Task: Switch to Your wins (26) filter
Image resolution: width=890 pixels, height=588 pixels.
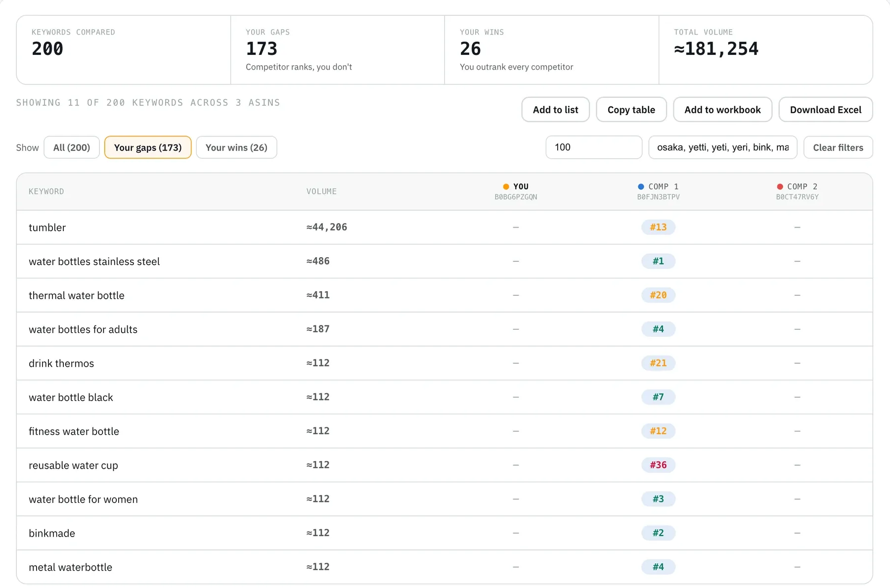Action: [236, 147]
